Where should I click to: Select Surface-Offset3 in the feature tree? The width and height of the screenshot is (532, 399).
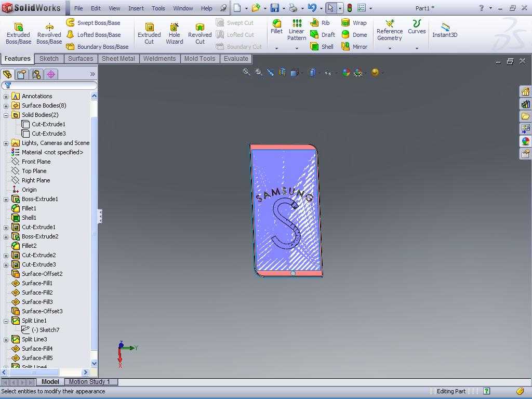pos(37,311)
